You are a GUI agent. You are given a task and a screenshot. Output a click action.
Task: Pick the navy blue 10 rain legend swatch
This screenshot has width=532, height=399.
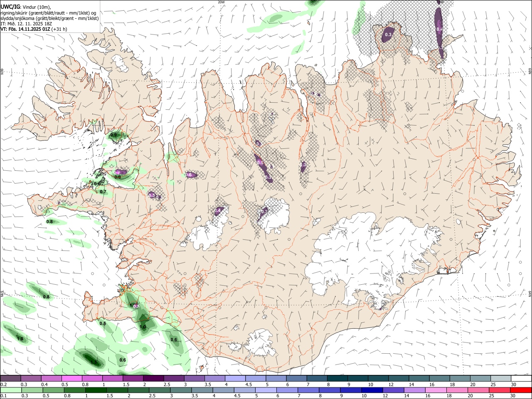pos(371,390)
